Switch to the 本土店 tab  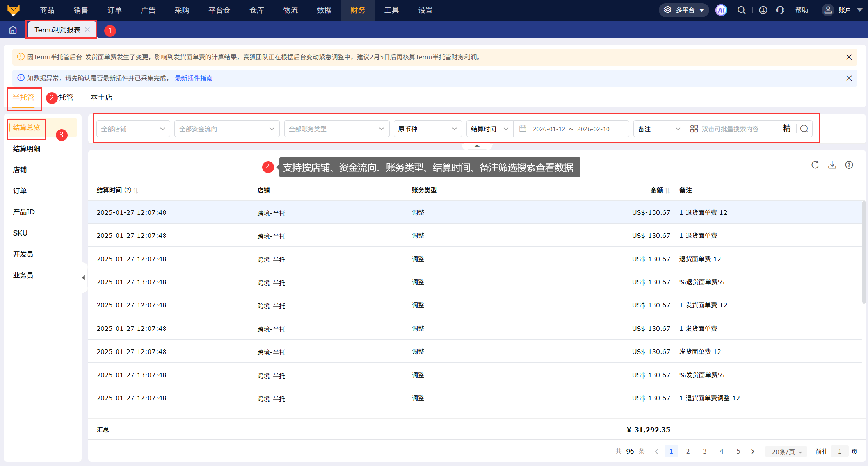pos(101,97)
